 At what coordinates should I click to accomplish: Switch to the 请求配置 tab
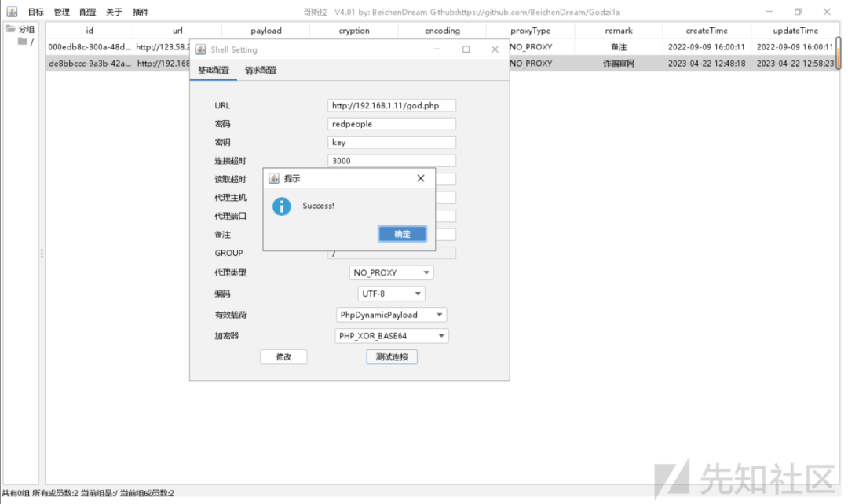tap(261, 71)
